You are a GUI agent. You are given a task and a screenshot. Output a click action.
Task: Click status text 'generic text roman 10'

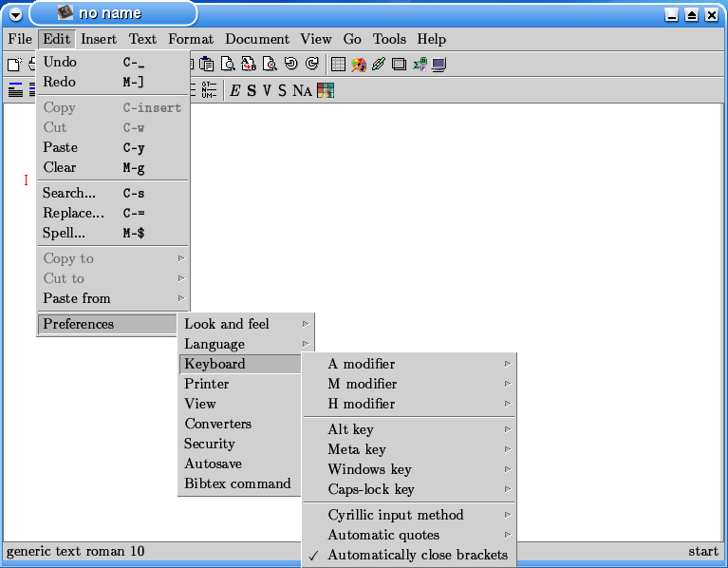click(76, 551)
